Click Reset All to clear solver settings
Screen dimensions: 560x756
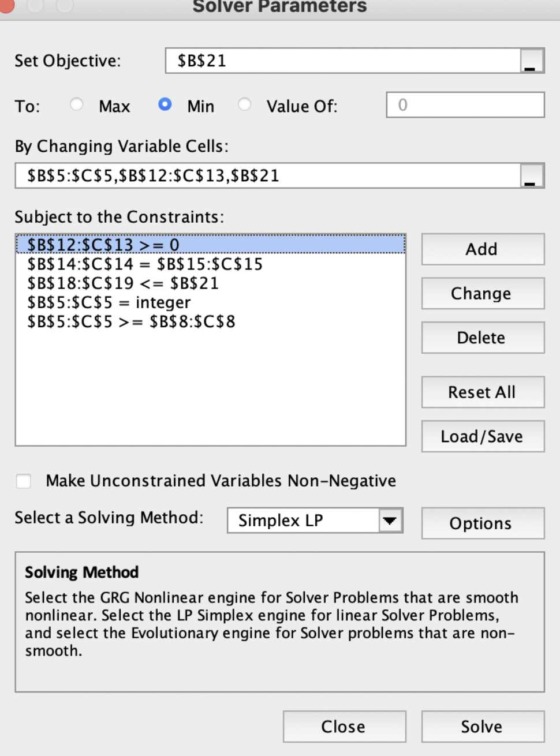point(483,392)
